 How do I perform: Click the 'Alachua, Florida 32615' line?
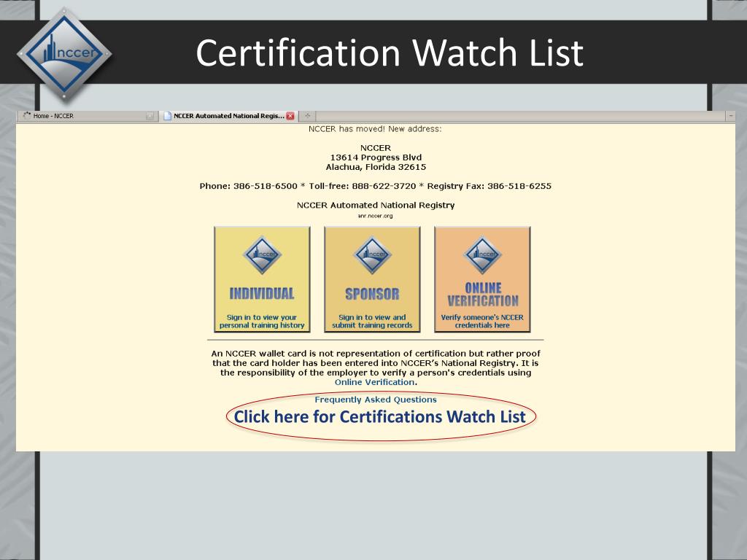tap(376, 167)
